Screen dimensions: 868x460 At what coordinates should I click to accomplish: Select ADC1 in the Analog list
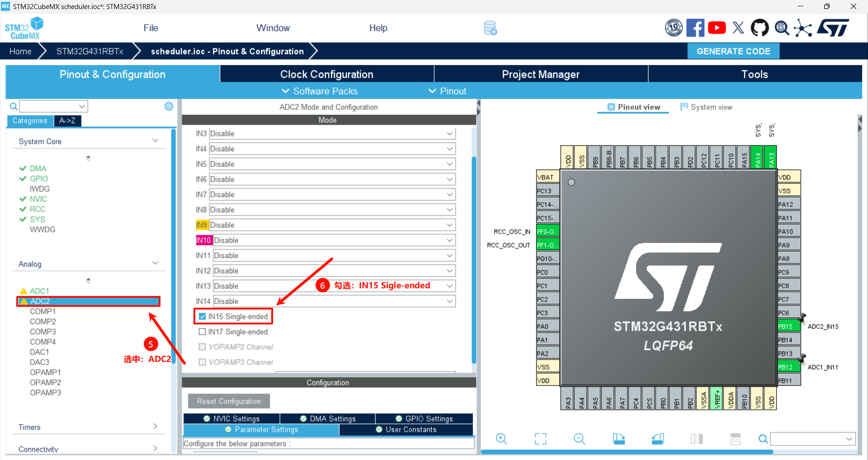tap(39, 291)
